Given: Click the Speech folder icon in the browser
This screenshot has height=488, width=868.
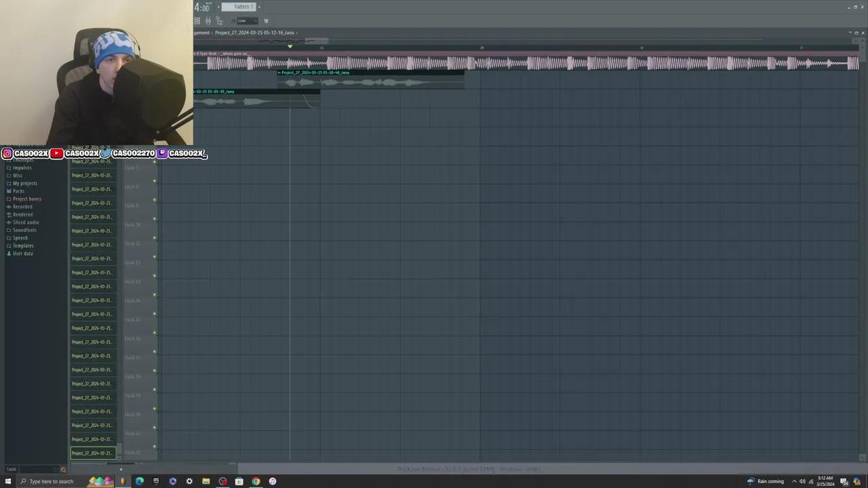Looking at the screenshot, I should point(9,238).
